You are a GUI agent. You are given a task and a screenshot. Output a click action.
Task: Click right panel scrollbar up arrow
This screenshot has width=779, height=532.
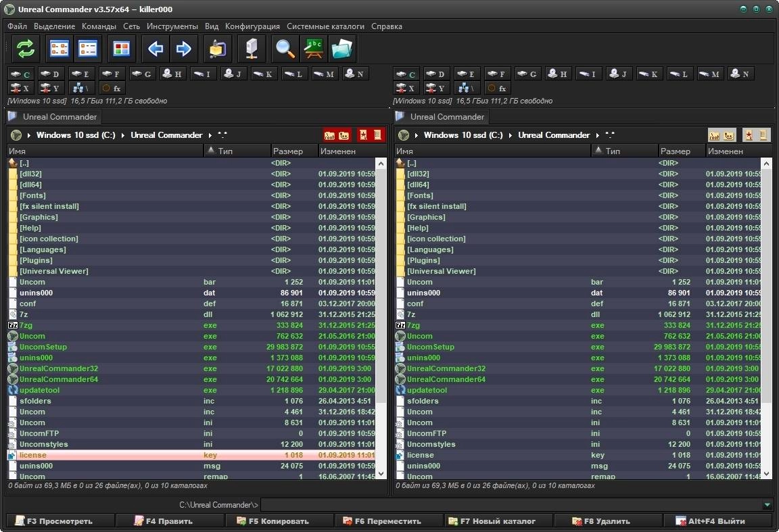(x=766, y=164)
